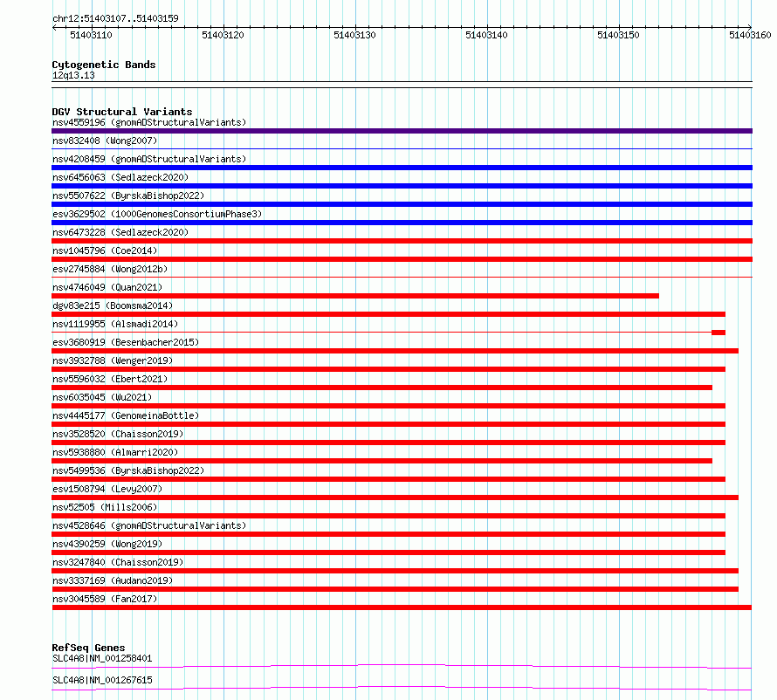Click ruler position label 51403130
Image resolution: width=777 pixels, height=700 pixels.
point(354,35)
